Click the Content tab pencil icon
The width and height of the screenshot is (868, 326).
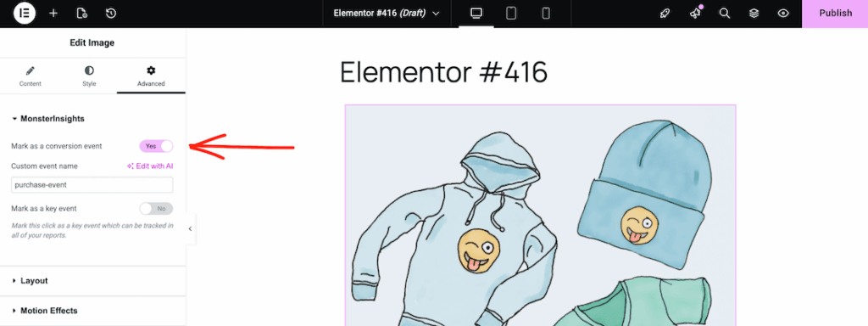click(30, 71)
